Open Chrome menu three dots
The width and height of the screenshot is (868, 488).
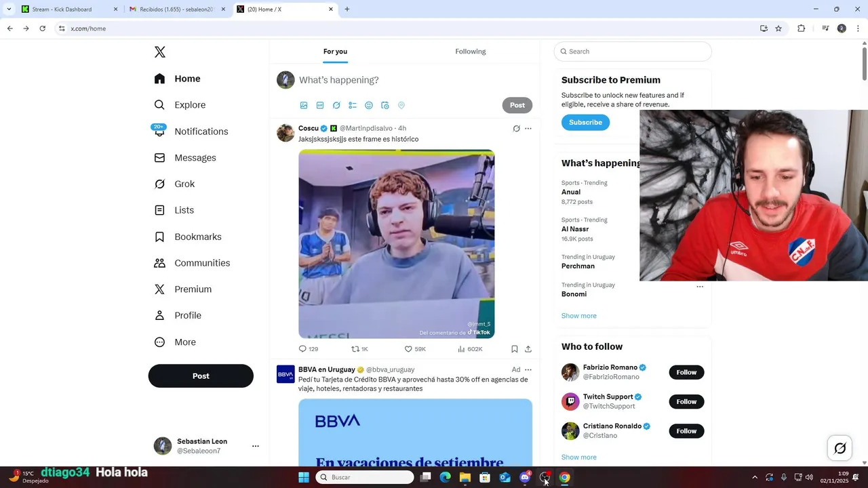[x=859, y=28]
